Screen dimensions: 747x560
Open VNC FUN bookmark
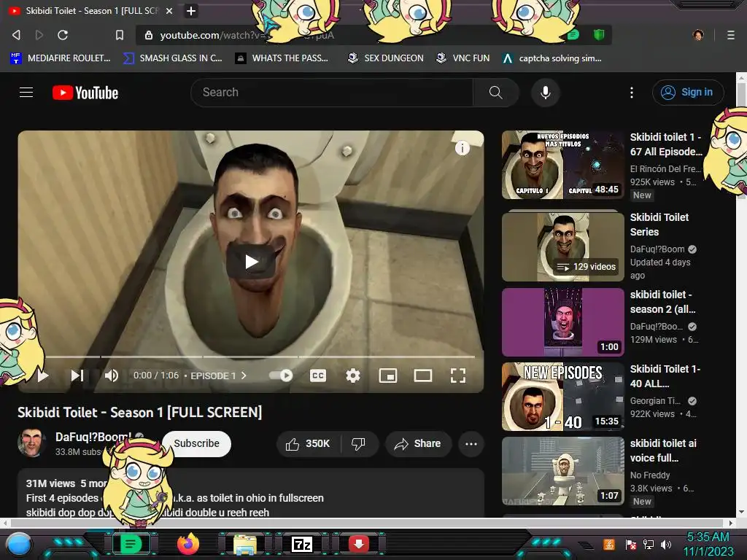pyautogui.click(x=463, y=58)
